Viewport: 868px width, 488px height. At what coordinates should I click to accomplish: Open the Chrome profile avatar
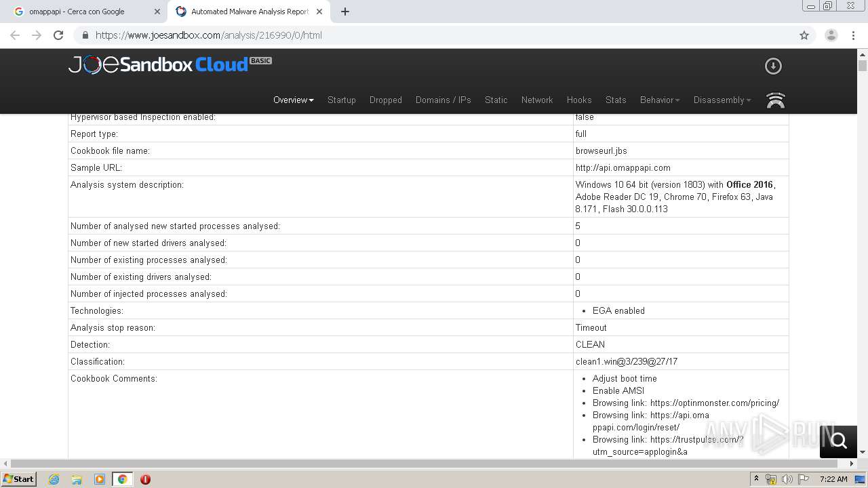pos(831,35)
